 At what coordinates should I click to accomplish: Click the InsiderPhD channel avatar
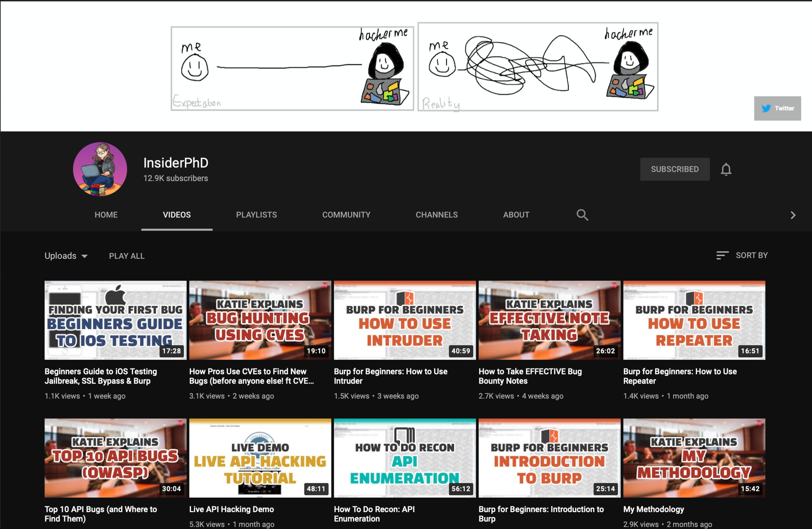click(x=100, y=169)
